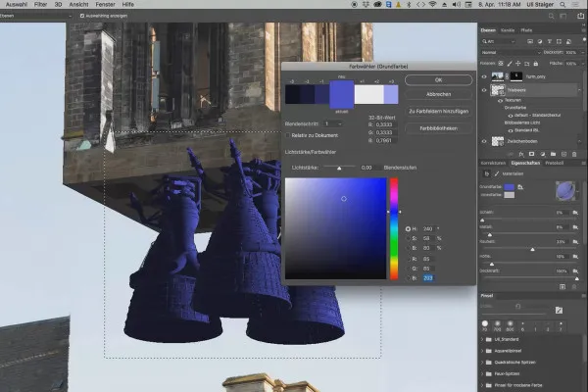Open the layer blend mode Normal dropdown
This screenshot has height=392, width=588.
click(511, 53)
